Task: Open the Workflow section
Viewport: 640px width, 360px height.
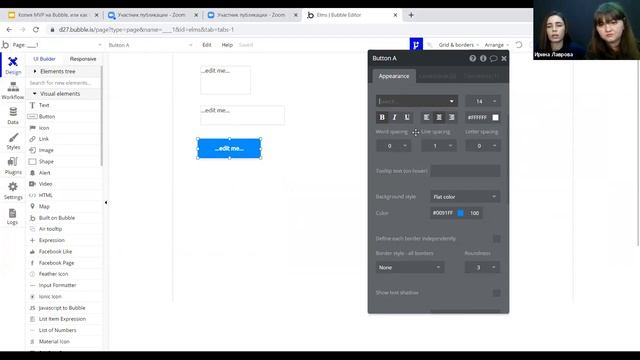Action: (13, 91)
